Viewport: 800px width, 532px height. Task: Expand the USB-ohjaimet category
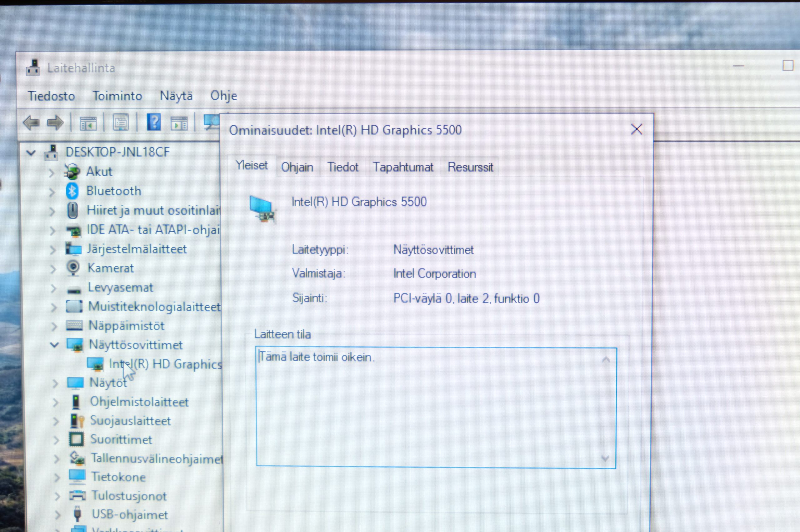(x=57, y=515)
